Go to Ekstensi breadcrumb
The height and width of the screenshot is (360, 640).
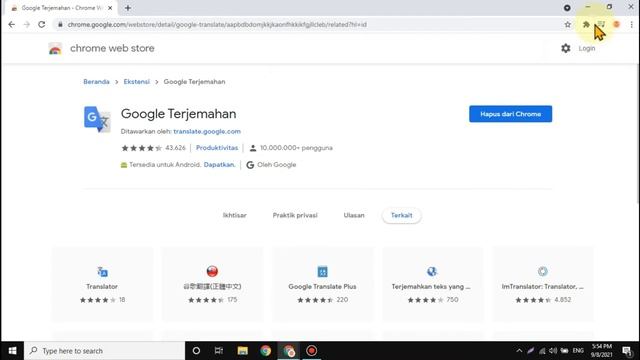137,82
